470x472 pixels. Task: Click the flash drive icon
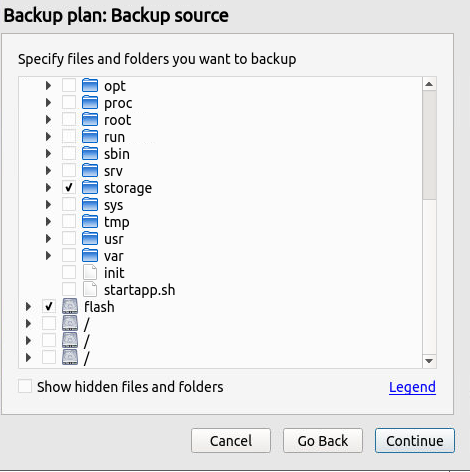pos(70,306)
